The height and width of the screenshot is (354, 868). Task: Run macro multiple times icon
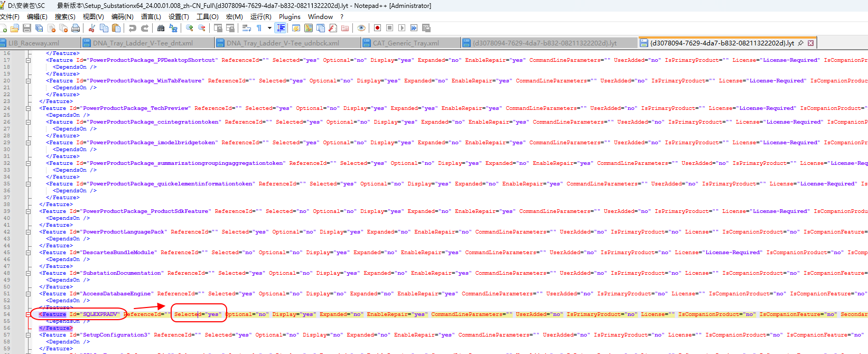414,28
